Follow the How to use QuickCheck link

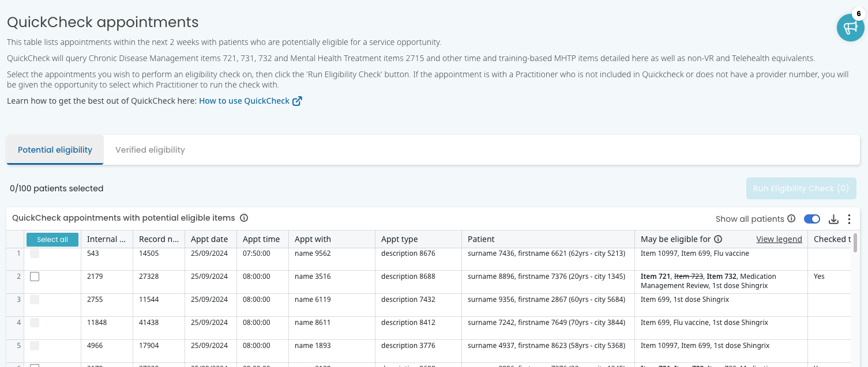[x=244, y=100]
